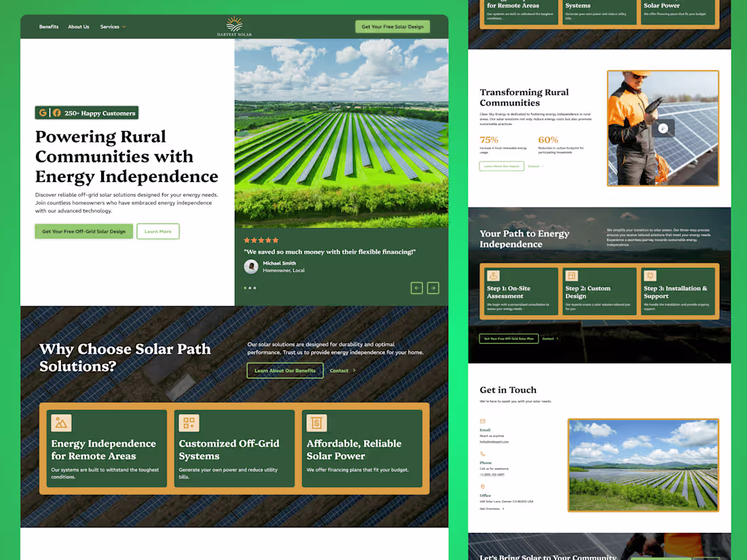Viewport: 747px width, 560px height.
Task: Click the hello@solarpath.com email link
Action: [x=494, y=442]
